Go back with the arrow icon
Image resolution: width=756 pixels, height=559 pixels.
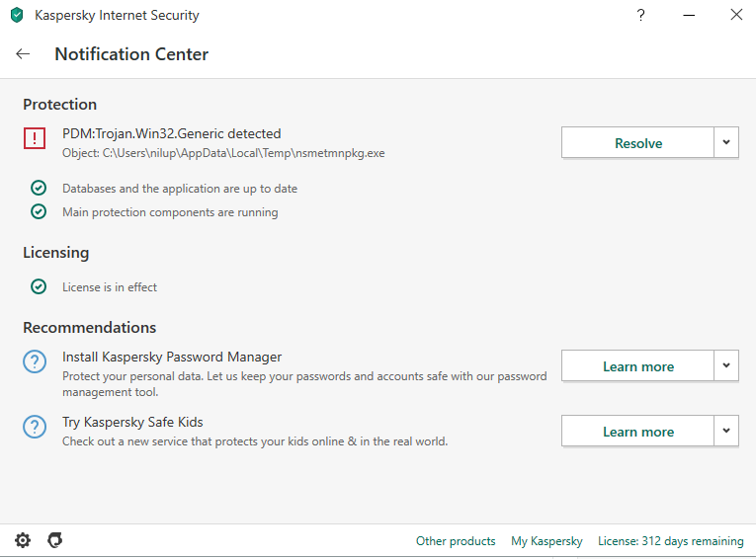(x=23, y=54)
